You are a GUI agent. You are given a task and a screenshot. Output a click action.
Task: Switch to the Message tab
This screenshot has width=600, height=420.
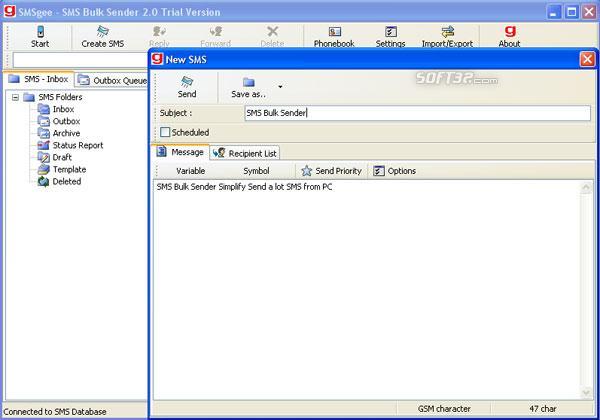181,152
